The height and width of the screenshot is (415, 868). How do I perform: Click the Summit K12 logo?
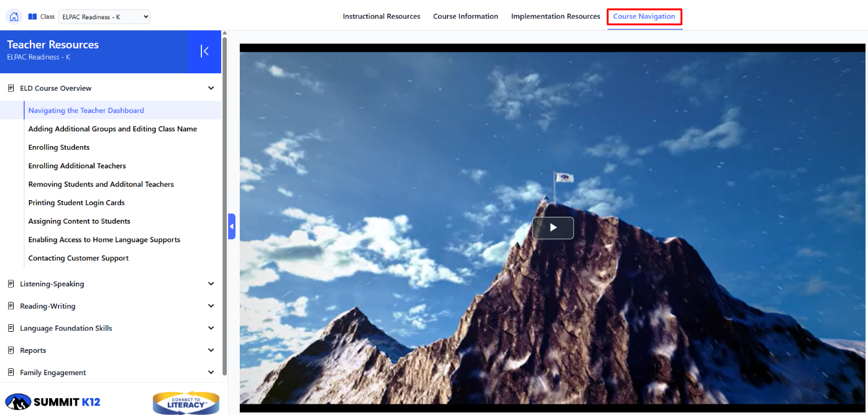(53, 402)
